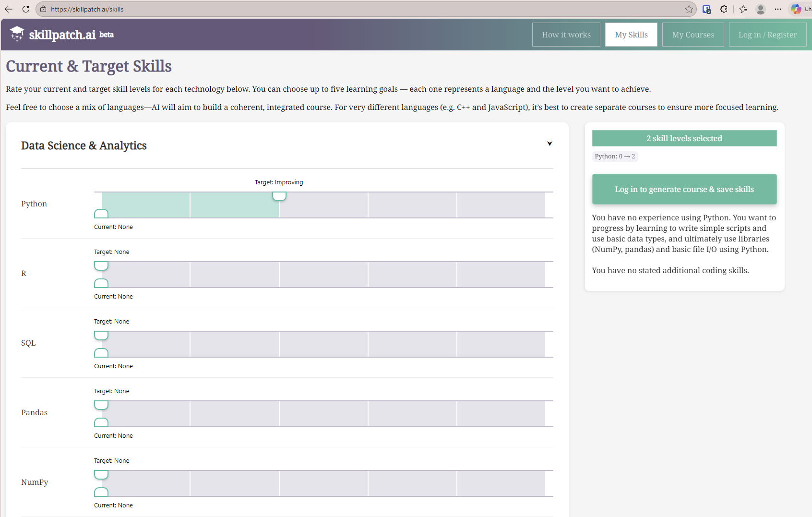Click the Python current level slider handle
The width and height of the screenshot is (812, 517).
[x=101, y=214]
